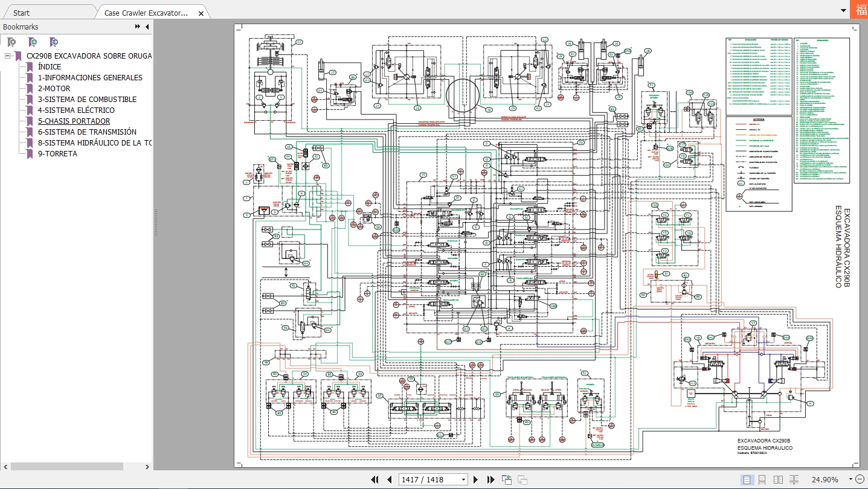
Task: Click the Bookmarks panel title
Action: 21,27
